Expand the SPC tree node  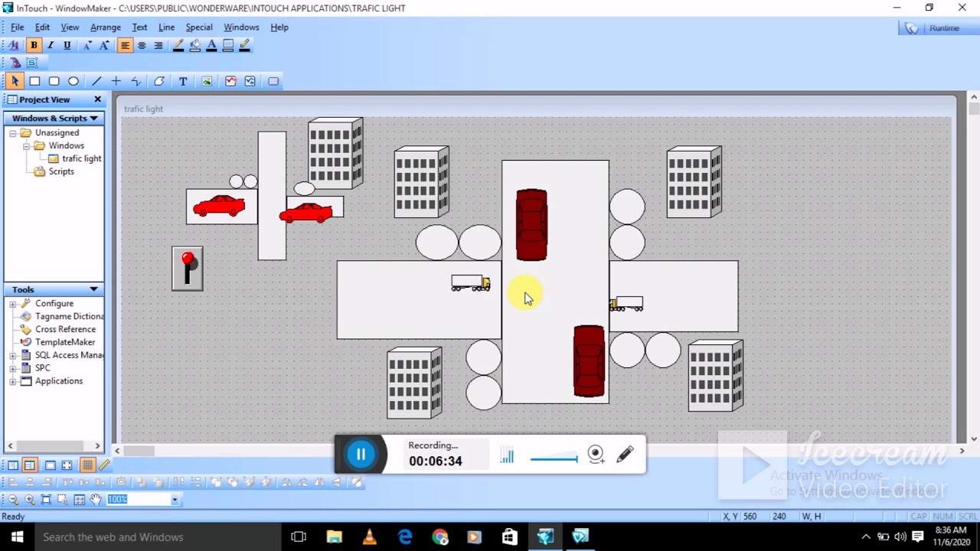pos(13,368)
